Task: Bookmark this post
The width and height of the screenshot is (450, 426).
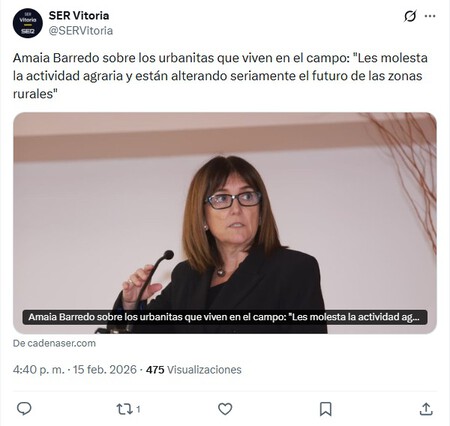Action: [x=326, y=409]
